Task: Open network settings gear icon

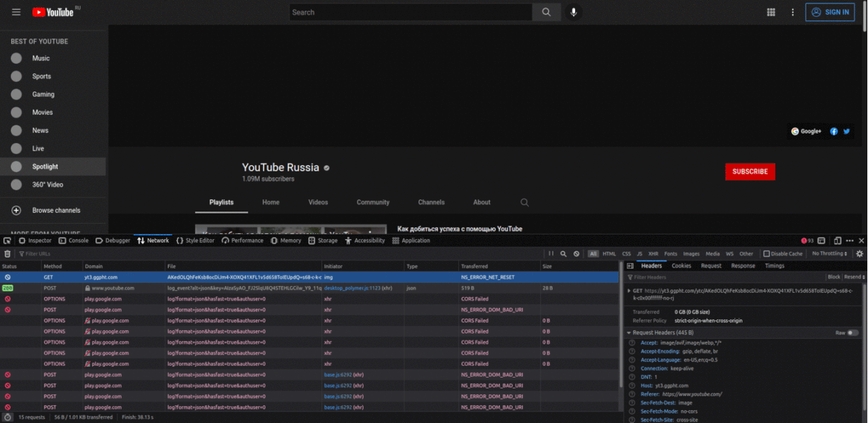Action: 860,254
